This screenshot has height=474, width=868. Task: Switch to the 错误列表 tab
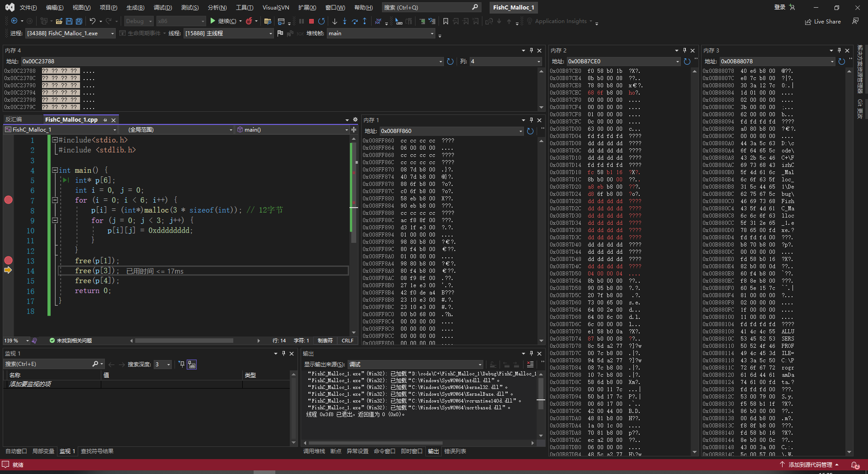coord(455,451)
